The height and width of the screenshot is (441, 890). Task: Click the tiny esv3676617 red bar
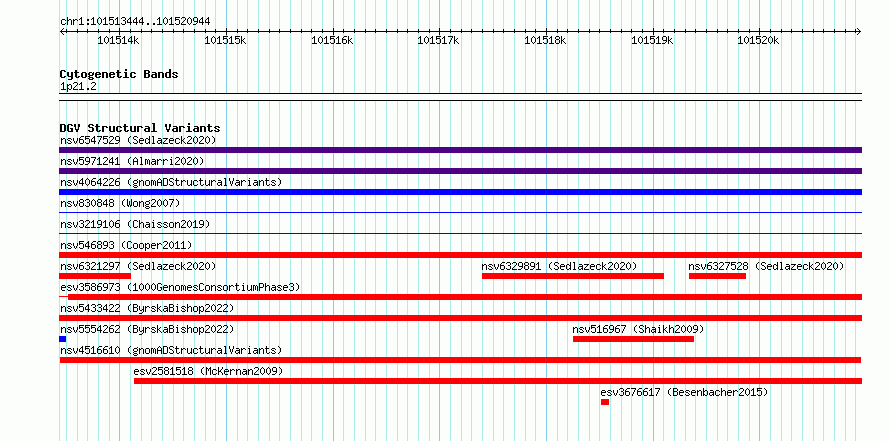(605, 402)
